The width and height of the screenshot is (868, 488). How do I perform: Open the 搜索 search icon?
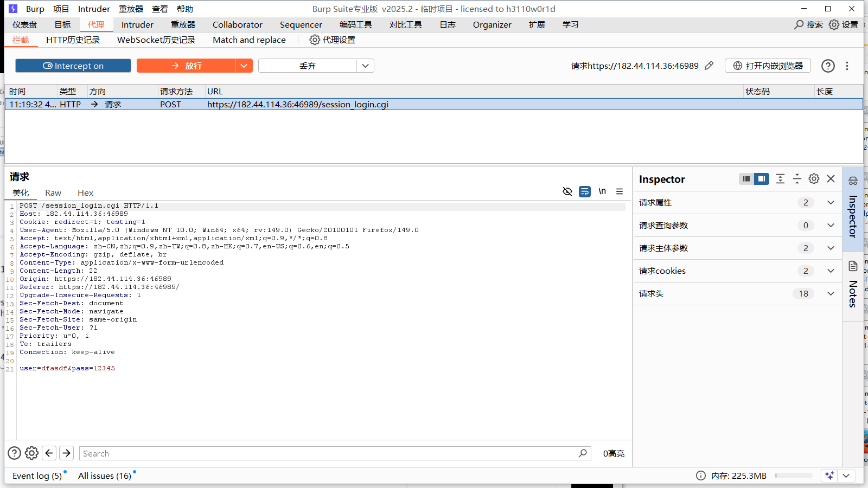808,24
